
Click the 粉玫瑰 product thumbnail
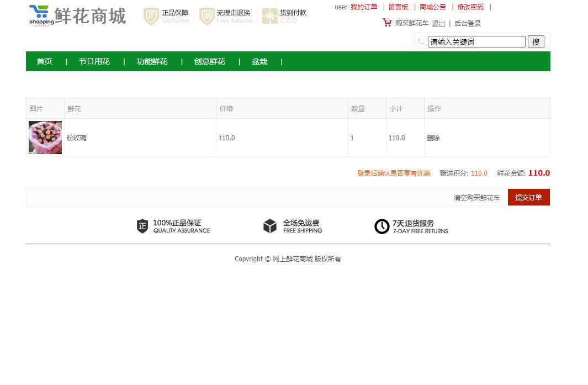pyautogui.click(x=45, y=137)
